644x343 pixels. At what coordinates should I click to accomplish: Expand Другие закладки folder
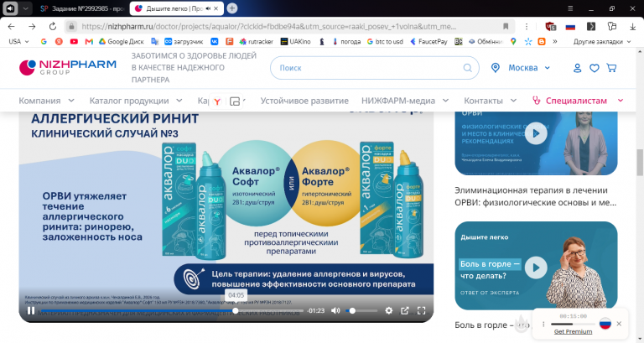click(602, 41)
